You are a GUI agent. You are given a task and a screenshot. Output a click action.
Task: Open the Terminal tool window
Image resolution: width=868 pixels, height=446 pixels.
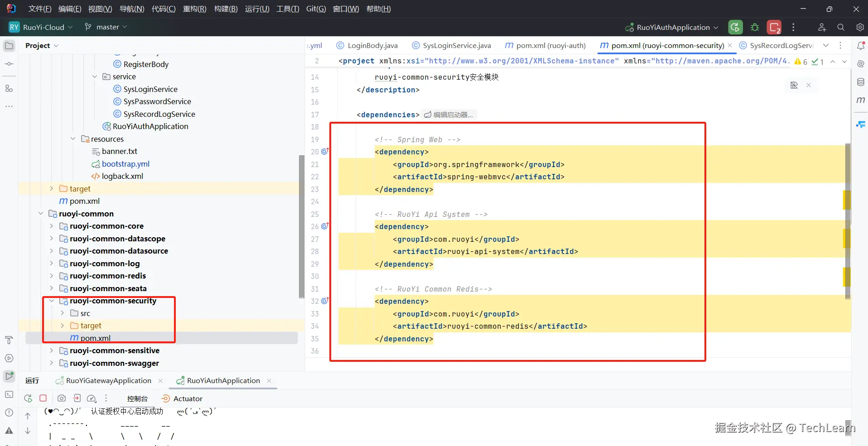point(9,394)
